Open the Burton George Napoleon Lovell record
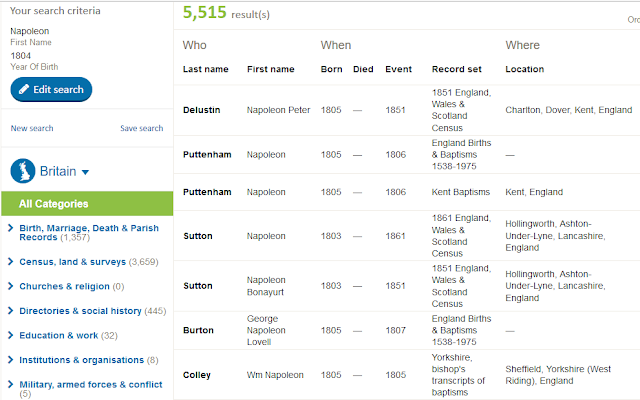This screenshot has width=640, height=400. pos(407,330)
